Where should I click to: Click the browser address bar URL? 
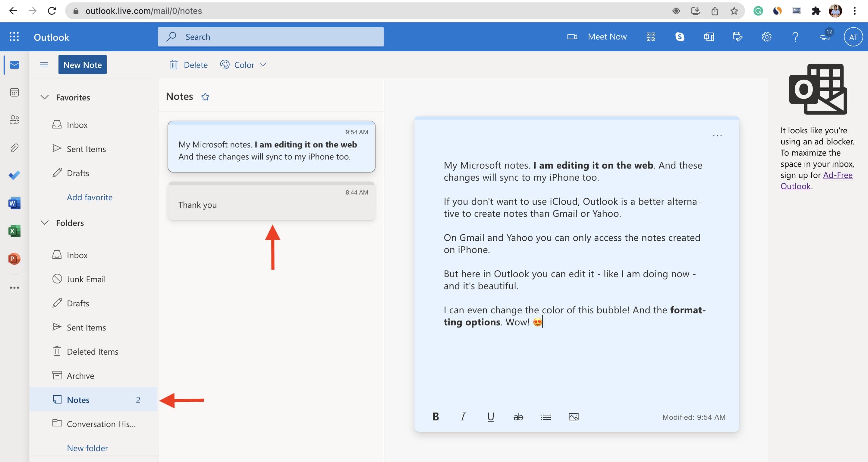click(x=143, y=11)
